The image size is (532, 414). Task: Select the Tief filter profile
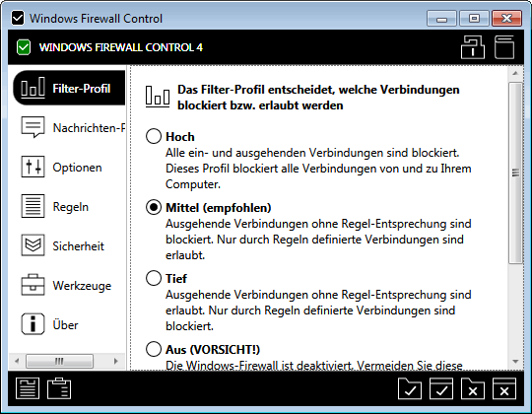[x=154, y=278]
